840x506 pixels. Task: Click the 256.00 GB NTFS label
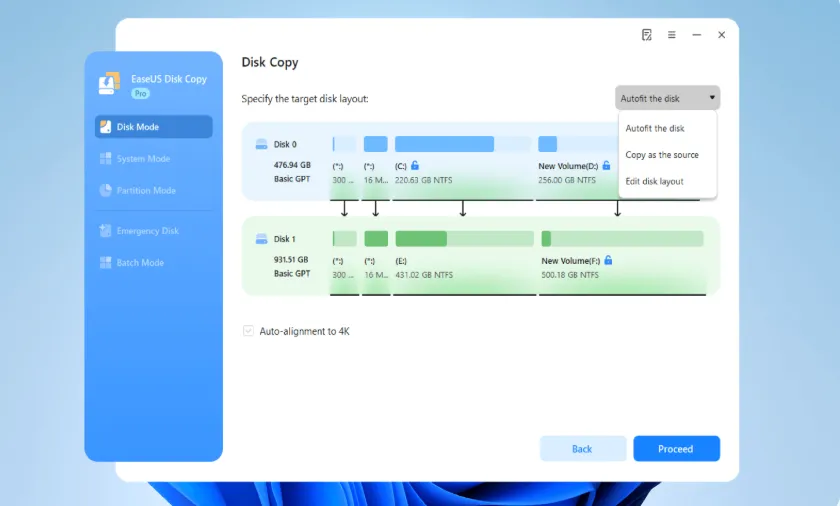[x=567, y=180]
